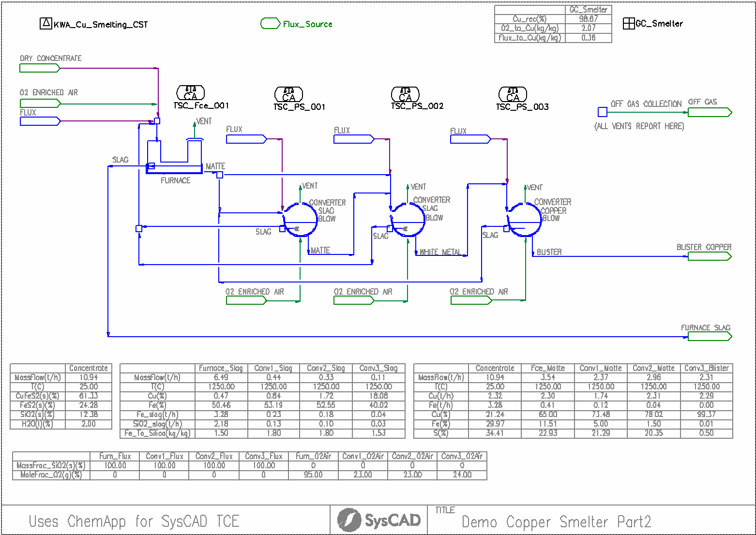Click the Conv2_Matte Cu(%) value 78.02
756x535 pixels.
pyautogui.click(x=653, y=414)
